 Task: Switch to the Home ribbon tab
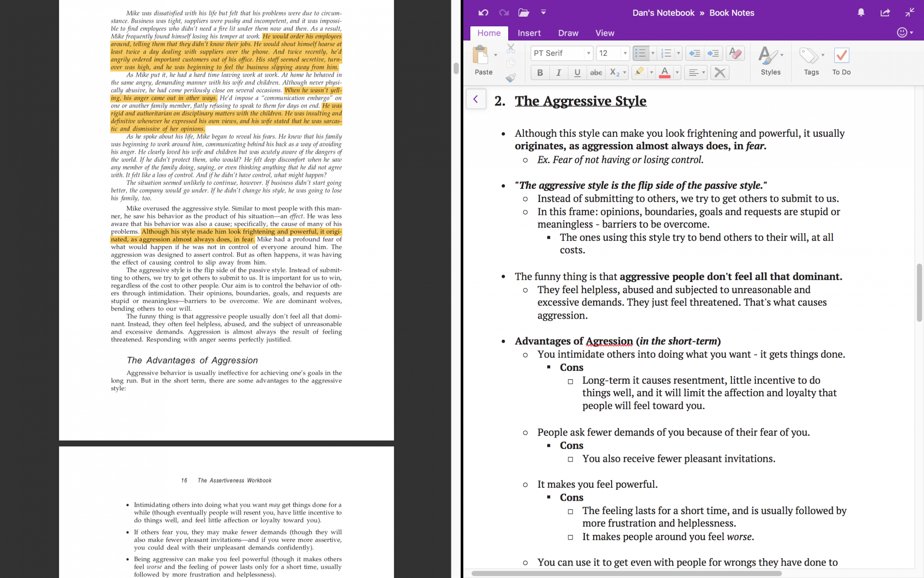point(489,33)
